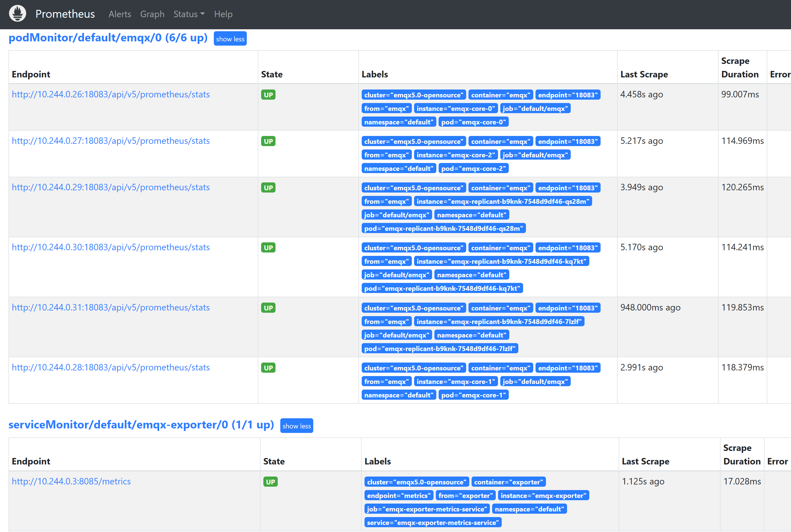The height and width of the screenshot is (532, 791).
Task: Open endpoint 10.244.0.31 stats link
Action: (x=111, y=307)
